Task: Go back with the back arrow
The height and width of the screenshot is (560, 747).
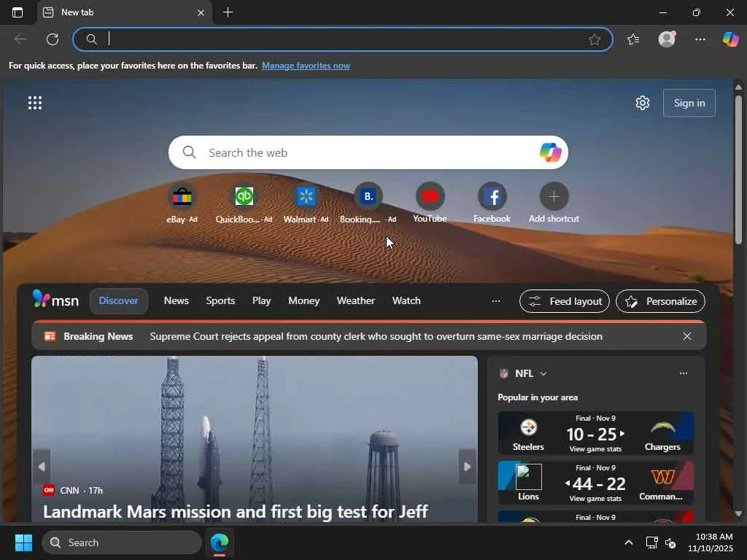Action: pyautogui.click(x=20, y=39)
